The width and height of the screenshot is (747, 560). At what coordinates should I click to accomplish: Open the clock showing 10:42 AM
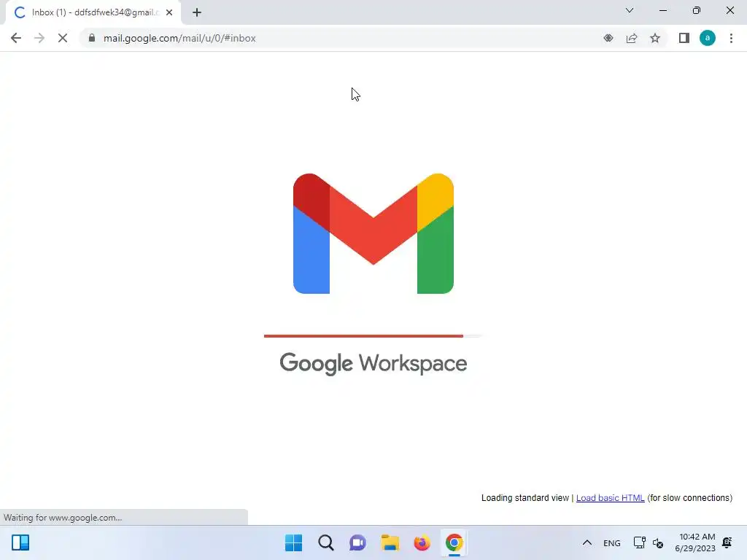pyautogui.click(x=695, y=542)
